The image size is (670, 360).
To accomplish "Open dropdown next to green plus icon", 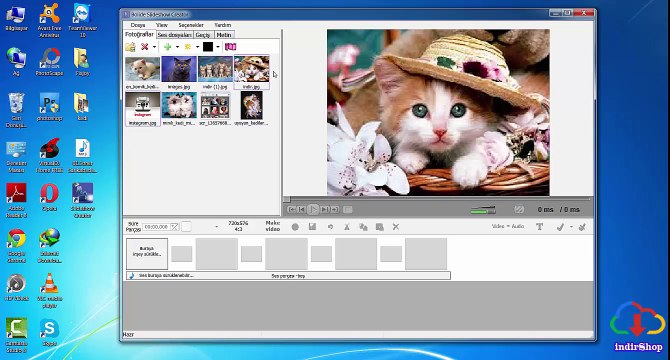I will click(177, 47).
